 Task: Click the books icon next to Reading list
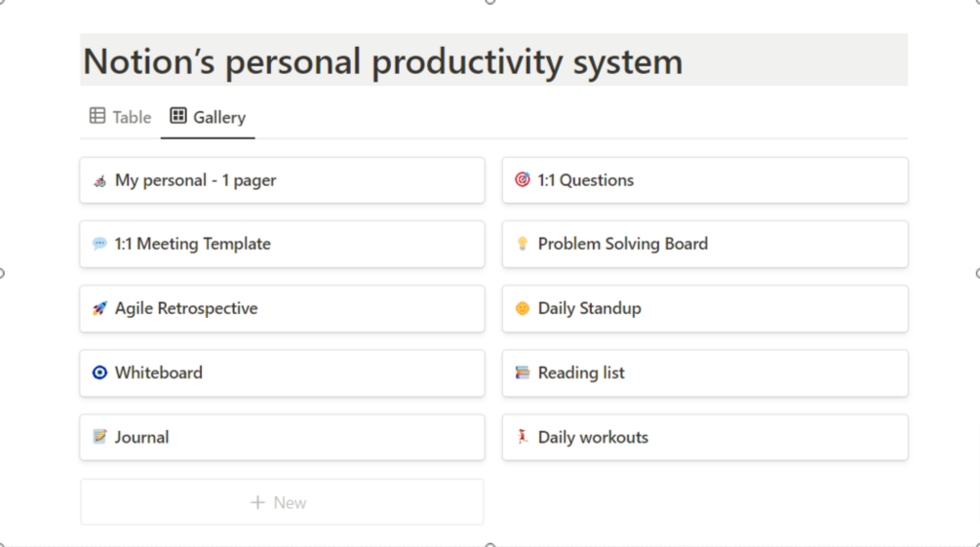click(x=523, y=373)
